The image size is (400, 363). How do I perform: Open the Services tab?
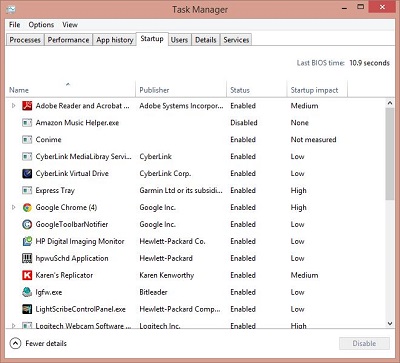236,40
